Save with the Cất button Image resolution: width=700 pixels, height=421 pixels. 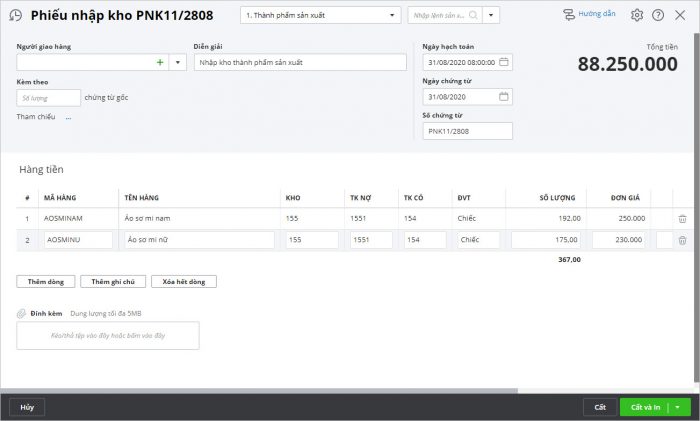point(600,407)
